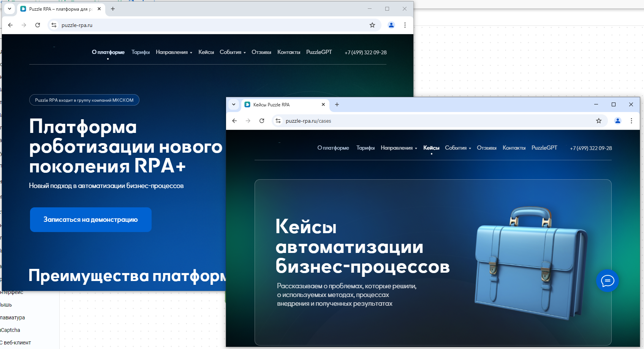Select the Кейсы Puzzle RPA tab
The height and width of the screenshot is (349, 644).
pos(285,105)
